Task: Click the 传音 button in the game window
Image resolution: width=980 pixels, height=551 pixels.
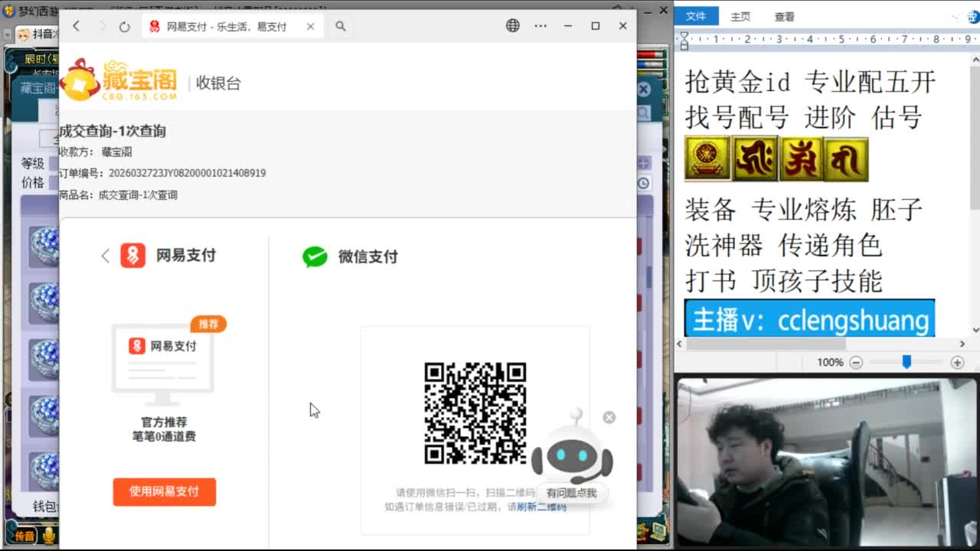Action: (25, 536)
